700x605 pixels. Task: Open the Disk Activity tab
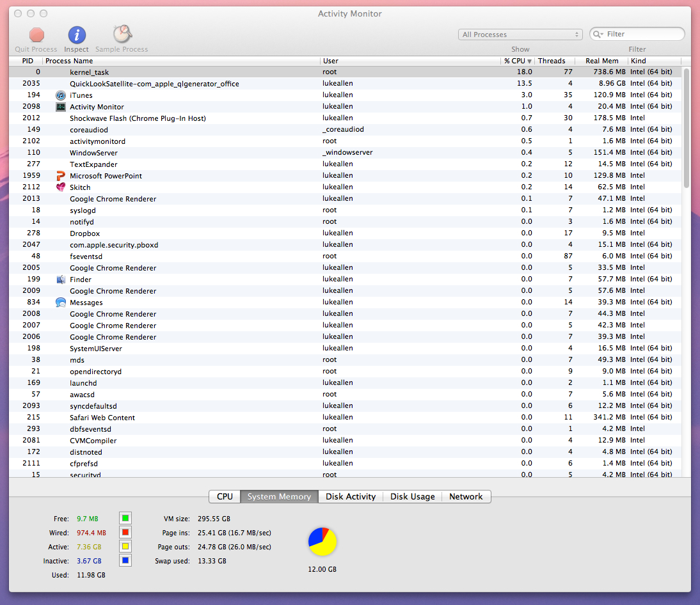pyautogui.click(x=351, y=496)
